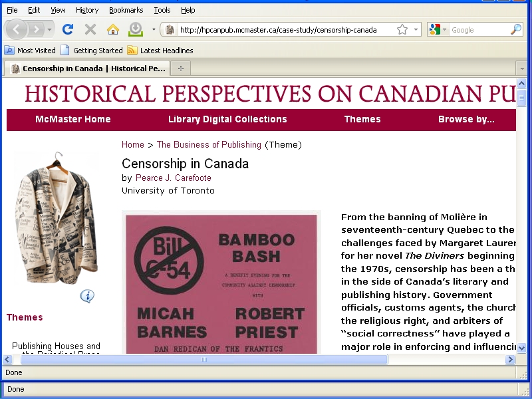
Task: Bookmark this page with the star icon
Action: (x=402, y=30)
